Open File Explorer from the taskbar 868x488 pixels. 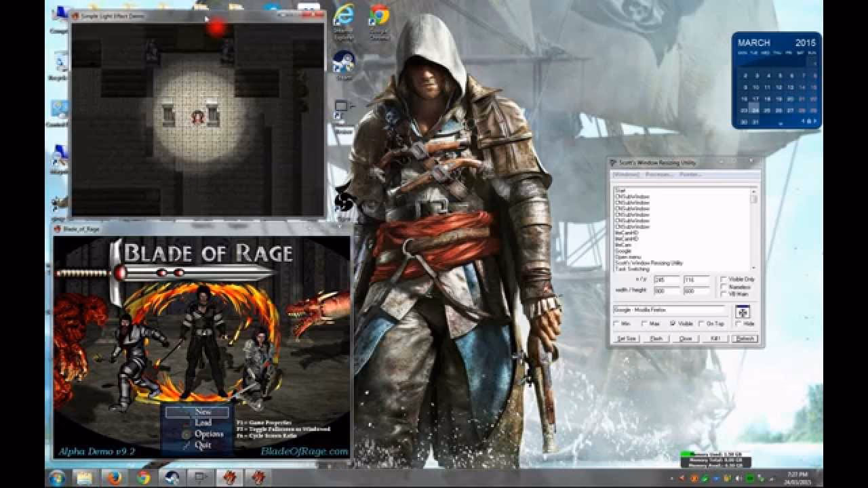(84, 477)
